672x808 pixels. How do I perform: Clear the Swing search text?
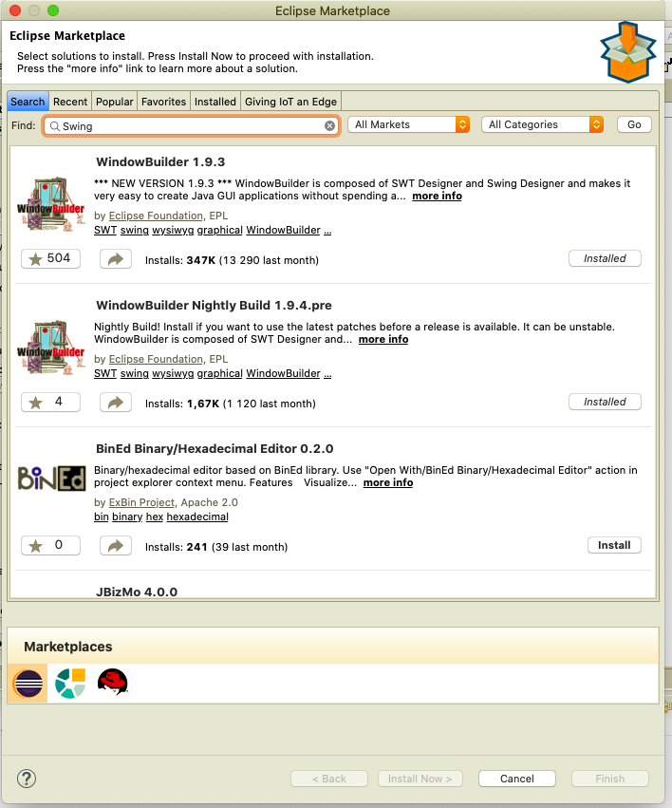[x=329, y=125]
